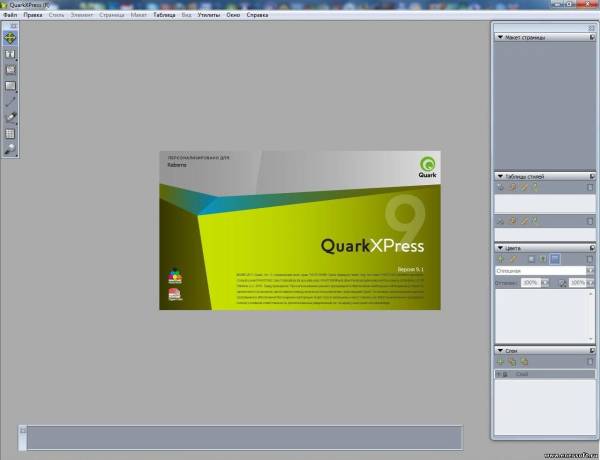
Task: Open the Сплошная blend type dropdown
Action: (590, 271)
